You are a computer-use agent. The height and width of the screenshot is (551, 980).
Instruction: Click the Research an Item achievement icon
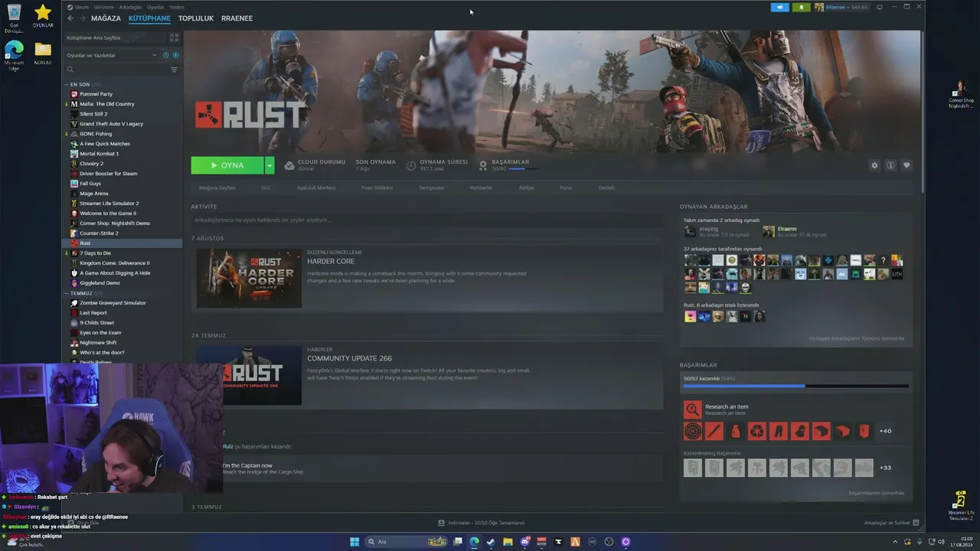point(692,409)
